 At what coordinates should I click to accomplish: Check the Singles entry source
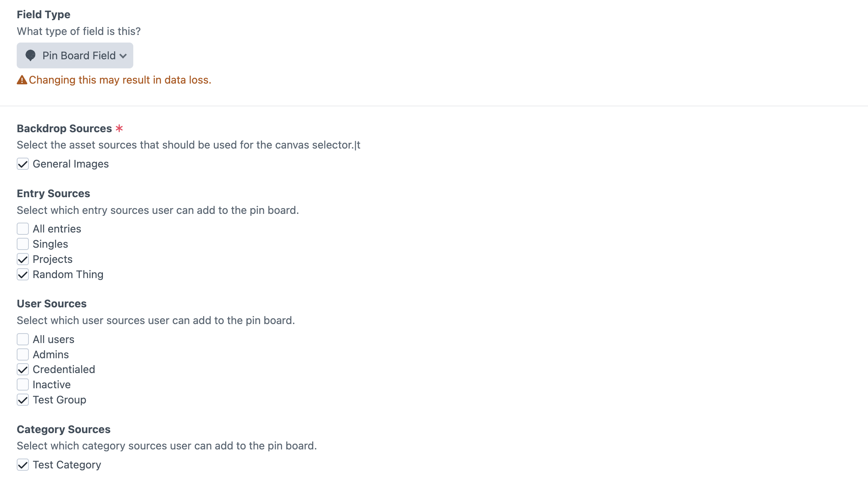[23, 244]
